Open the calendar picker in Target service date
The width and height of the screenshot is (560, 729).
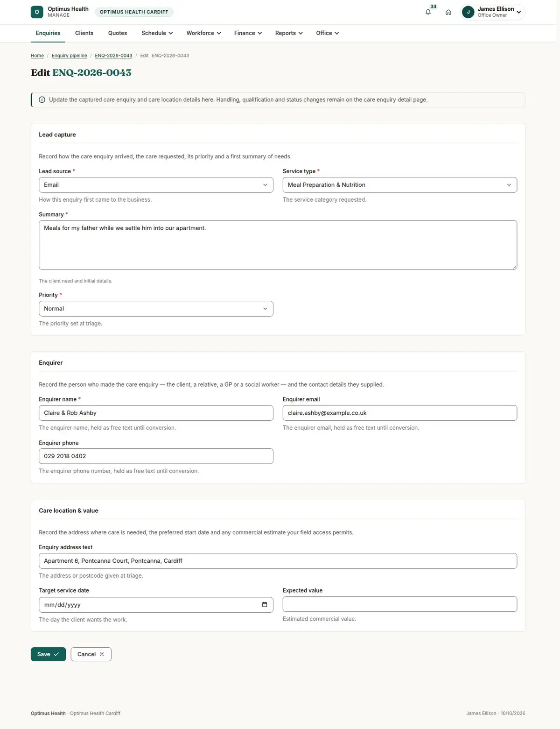coord(265,605)
